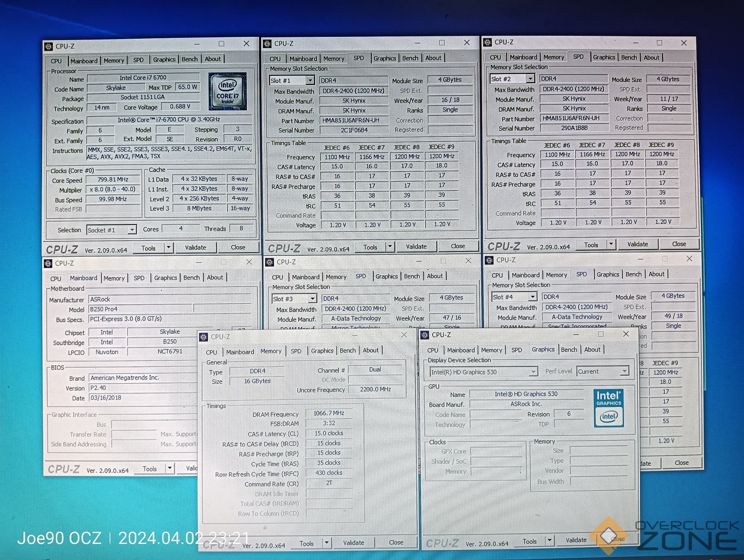This screenshot has height=560, width=744.
Task: Expand Tools arrow in 16 GBytes Memory window
Action: click(327, 543)
